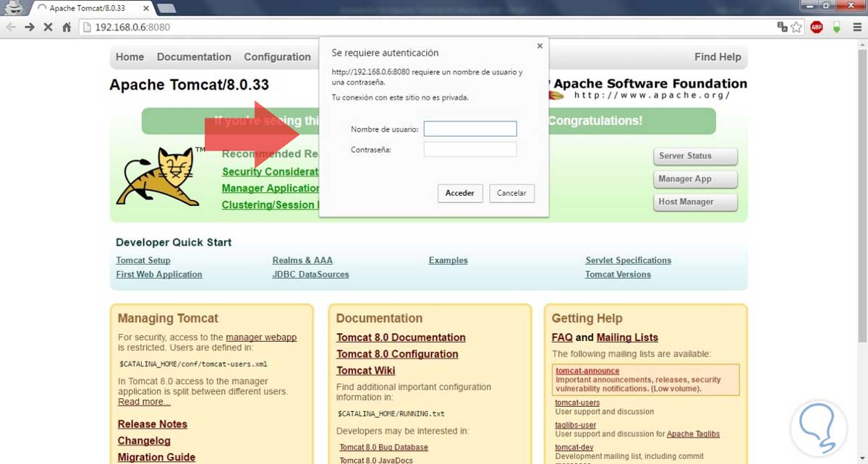Click the Acceder button

point(460,193)
